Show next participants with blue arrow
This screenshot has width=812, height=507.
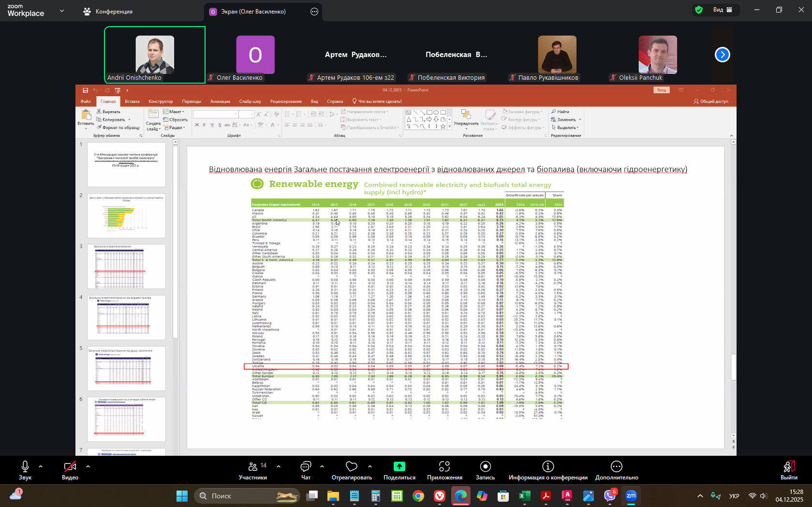pyautogui.click(x=722, y=55)
